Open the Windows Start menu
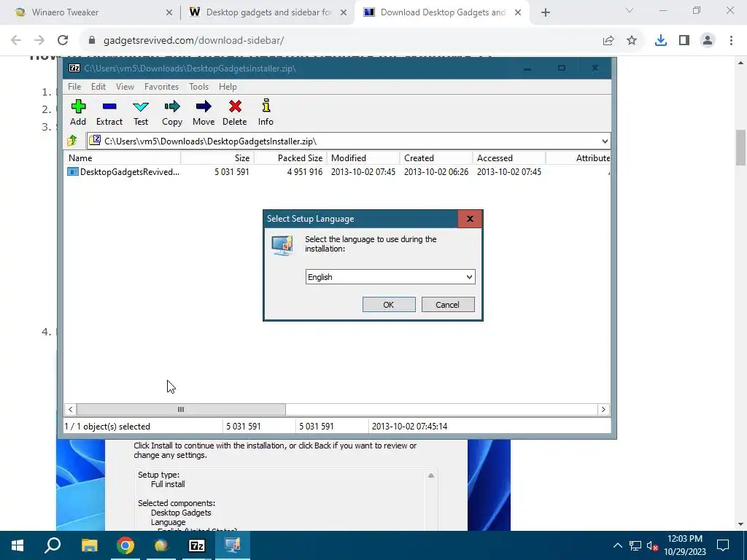The image size is (747, 560). [x=18, y=545]
